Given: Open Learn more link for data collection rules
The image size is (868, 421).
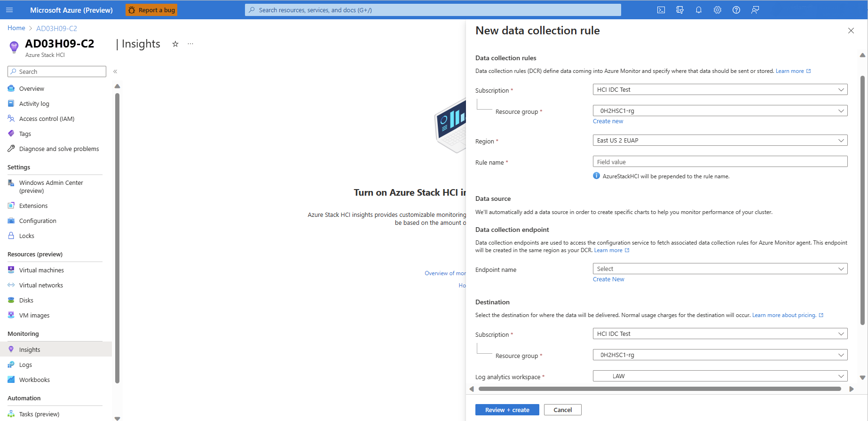Looking at the screenshot, I should coord(793,71).
